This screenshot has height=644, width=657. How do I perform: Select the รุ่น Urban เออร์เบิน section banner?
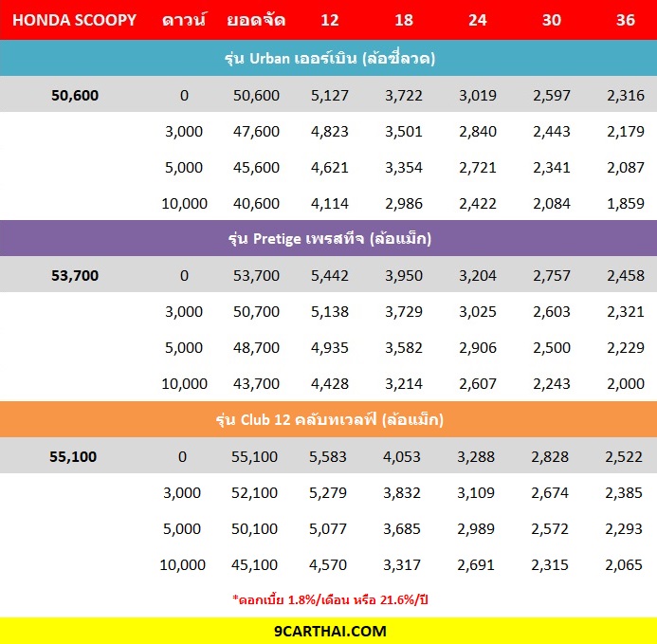coord(328,58)
